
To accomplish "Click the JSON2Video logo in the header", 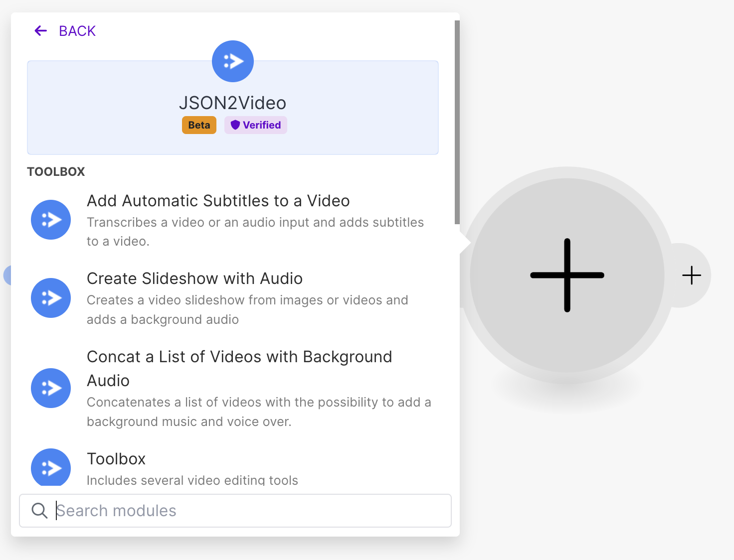I will click(233, 61).
